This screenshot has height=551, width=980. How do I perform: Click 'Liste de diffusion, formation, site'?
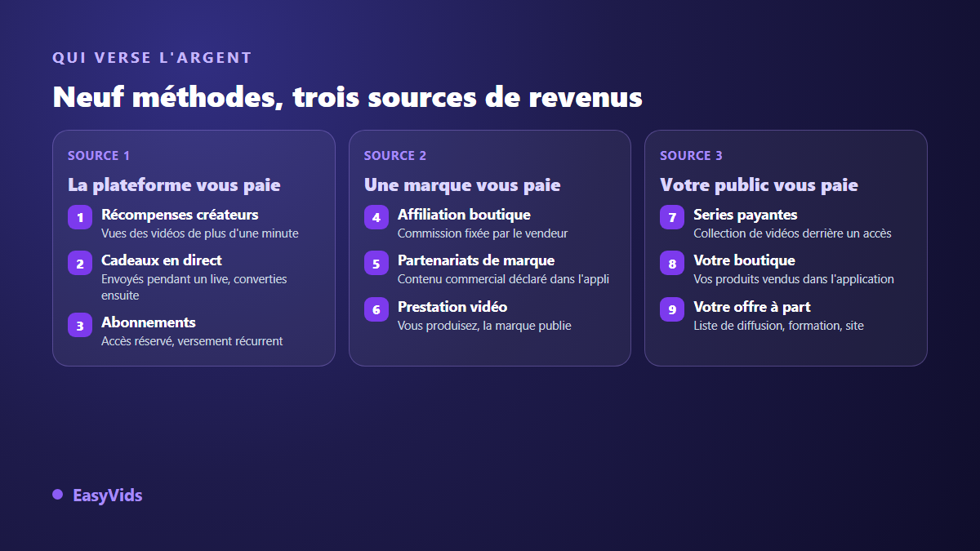778,326
